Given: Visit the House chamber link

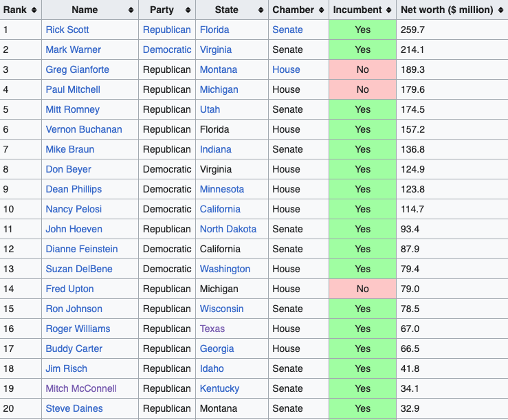Looking at the screenshot, I should 286,69.
